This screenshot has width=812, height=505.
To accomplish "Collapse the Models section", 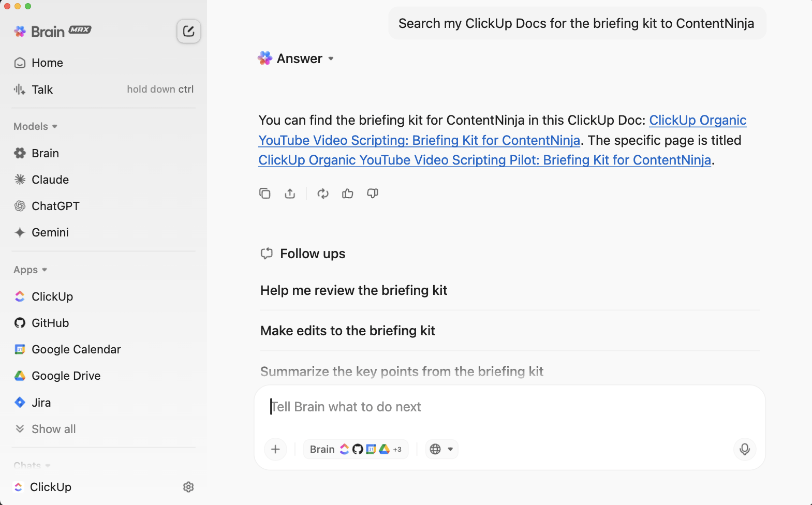I will click(35, 127).
